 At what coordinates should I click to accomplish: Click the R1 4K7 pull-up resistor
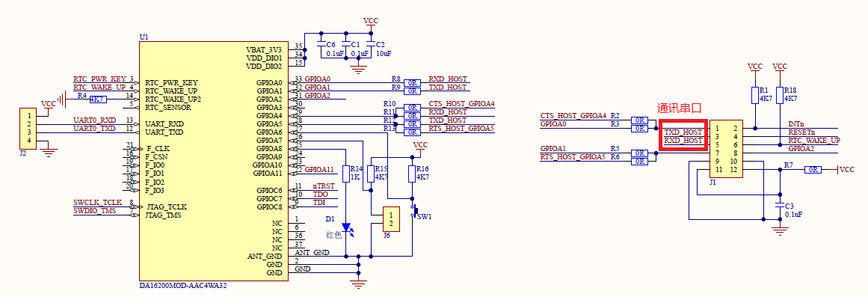754,95
